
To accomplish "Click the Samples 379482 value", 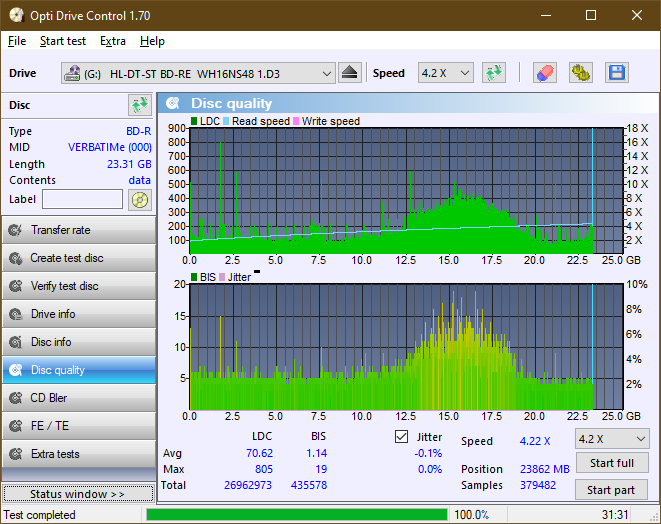I will [538, 485].
